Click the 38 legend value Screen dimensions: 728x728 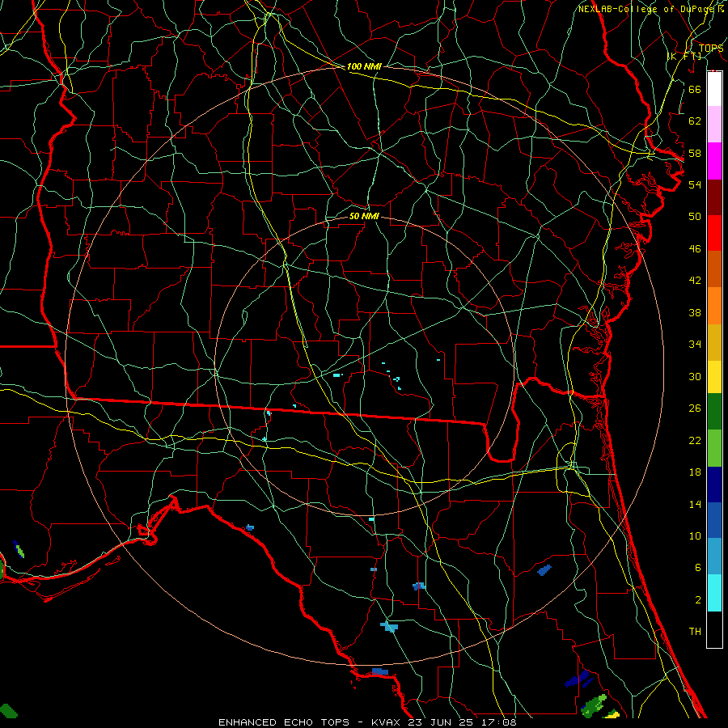coord(695,312)
